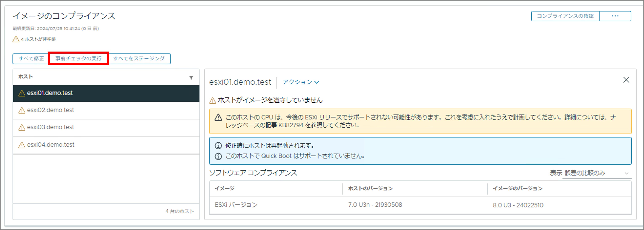Click warning icon beside 4 ホストが非準拠

(16, 39)
